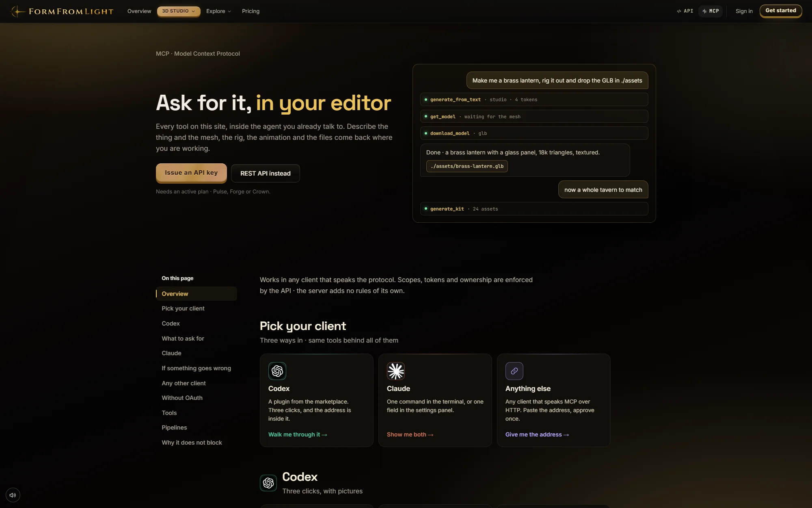Jump to Without OAuth section
This screenshot has height=508, width=812.
tap(182, 398)
